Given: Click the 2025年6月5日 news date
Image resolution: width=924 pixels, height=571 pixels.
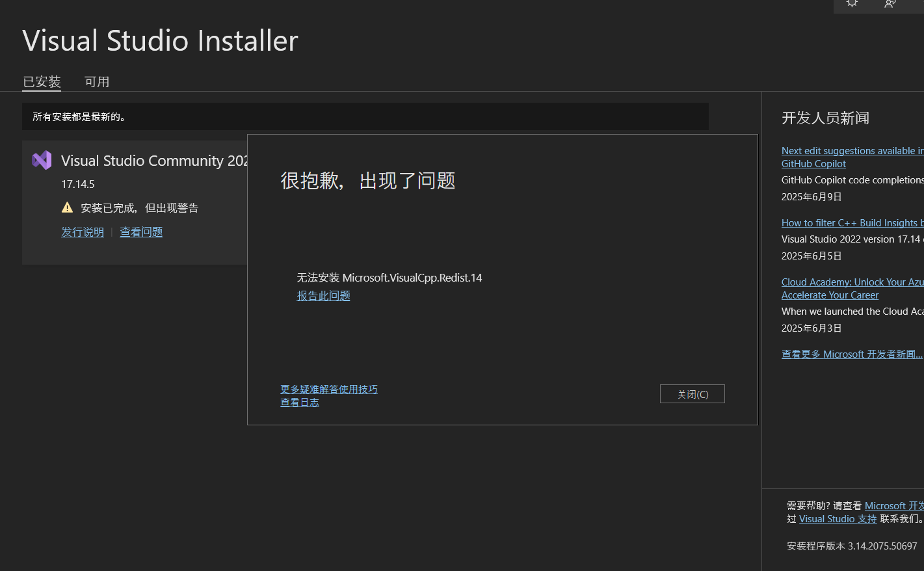Looking at the screenshot, I should pyautogui.click(x=812, y=256).
